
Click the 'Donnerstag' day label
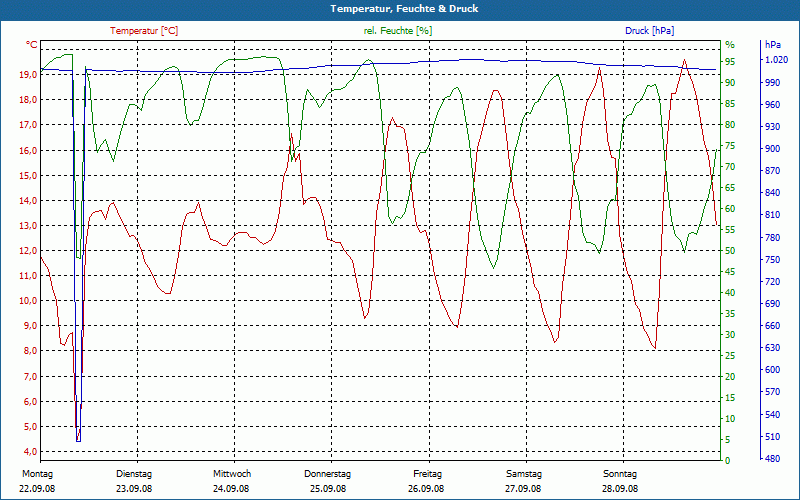[328, 474]
